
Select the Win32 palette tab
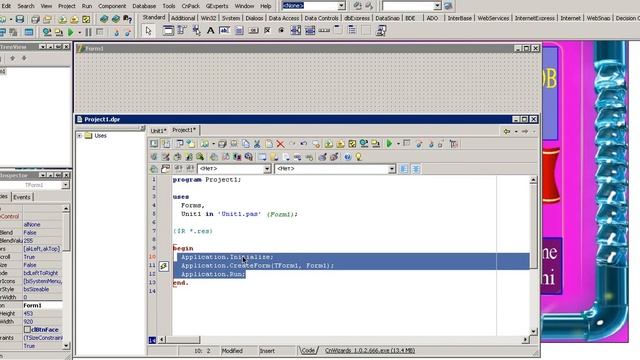click(208, 18)
